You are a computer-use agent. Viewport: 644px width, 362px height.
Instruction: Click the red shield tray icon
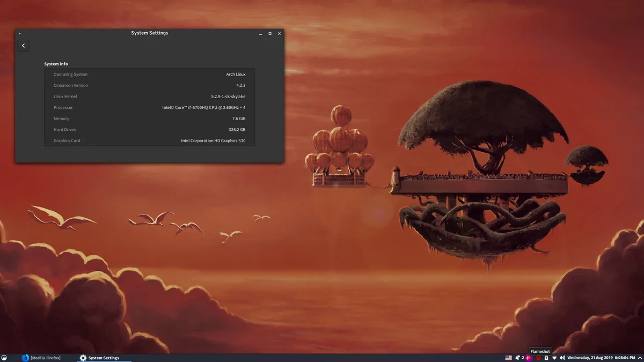[538, 358]
